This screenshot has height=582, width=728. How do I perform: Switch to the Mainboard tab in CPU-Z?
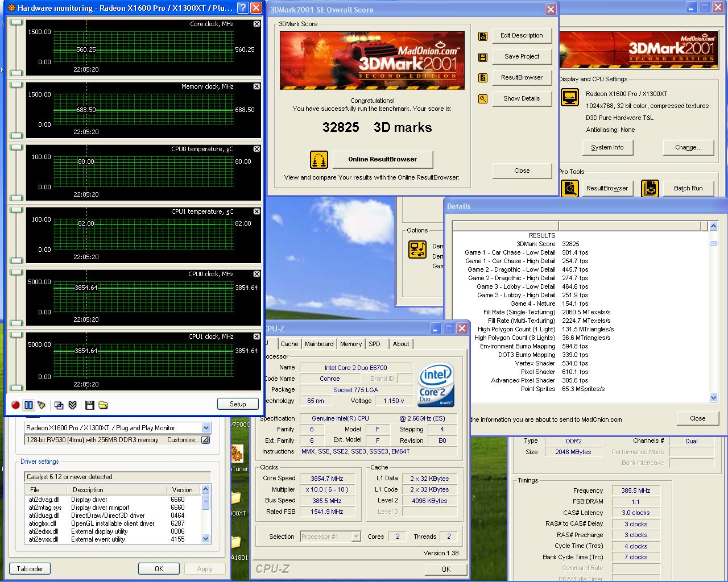[x=319, y=344]
